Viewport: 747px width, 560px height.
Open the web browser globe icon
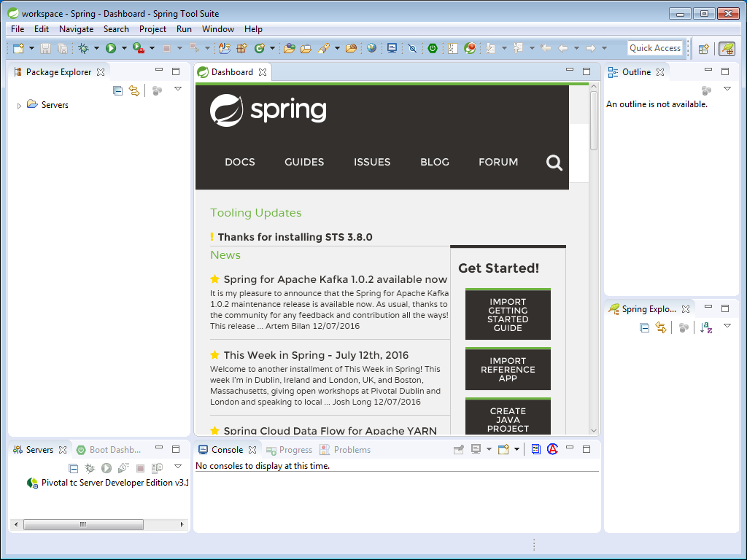click(371, 48)
